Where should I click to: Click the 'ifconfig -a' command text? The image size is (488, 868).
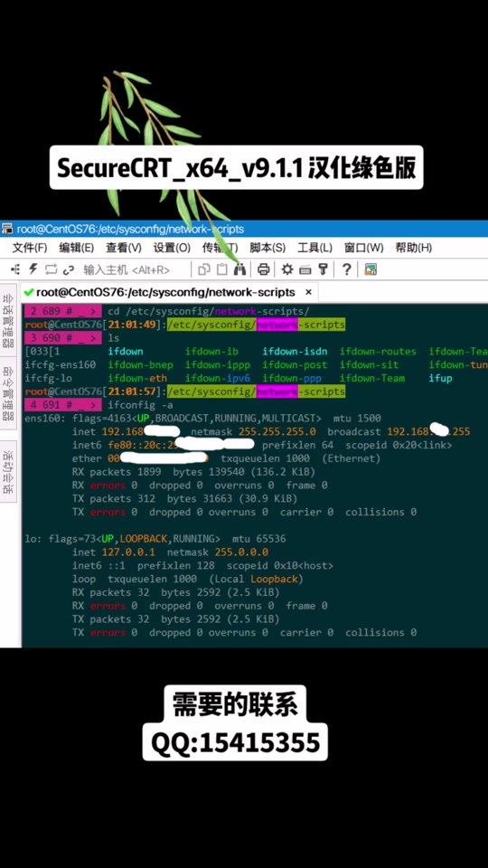point(141,405)
